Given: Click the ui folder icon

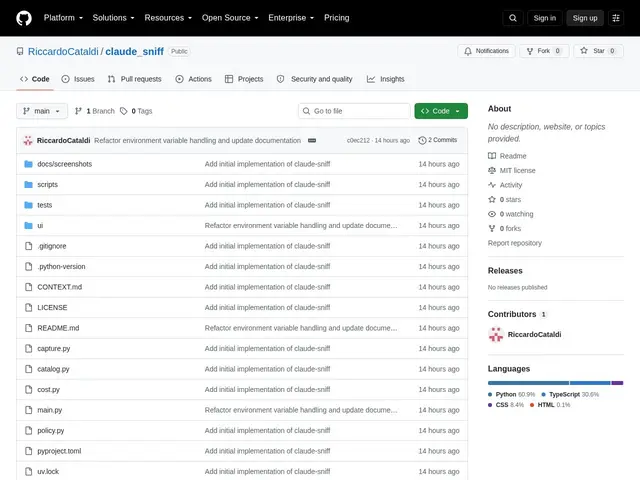Looking at the screenshot, I should 28,225.
